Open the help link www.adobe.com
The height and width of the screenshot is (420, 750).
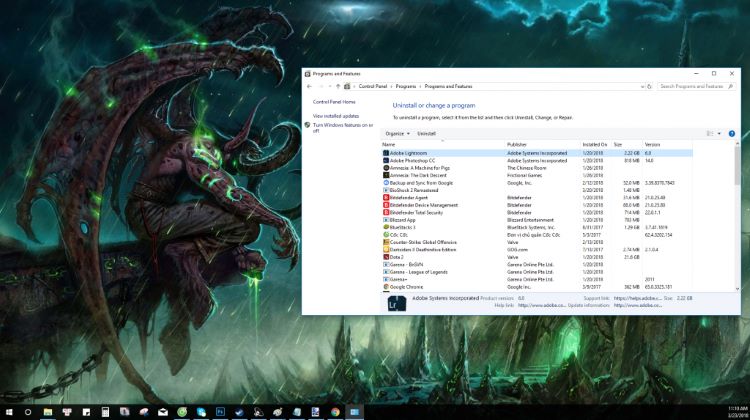click(541, 305)
